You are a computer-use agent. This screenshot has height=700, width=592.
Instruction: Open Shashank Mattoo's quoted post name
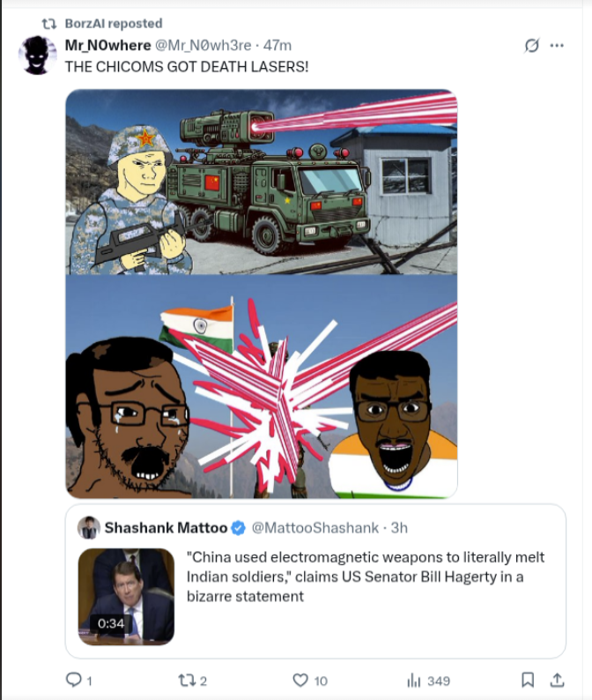coord(166,528)
